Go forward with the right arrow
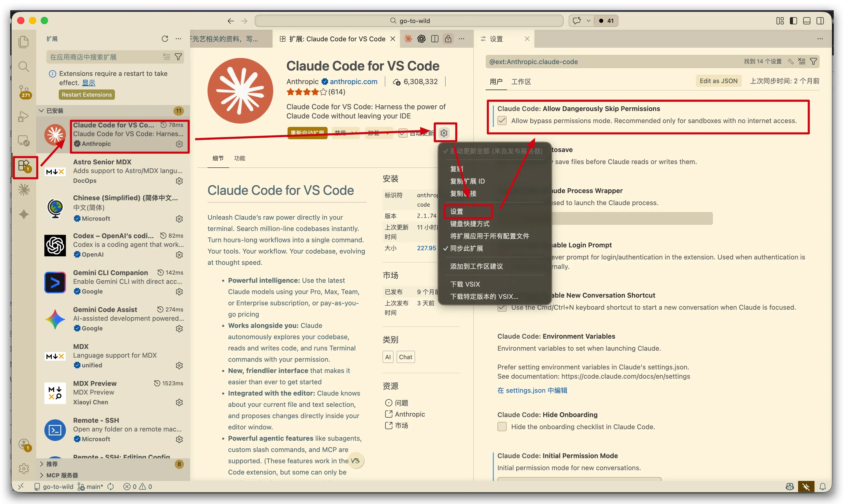This screenshot has width=844, height=504. tap(244, 21)
